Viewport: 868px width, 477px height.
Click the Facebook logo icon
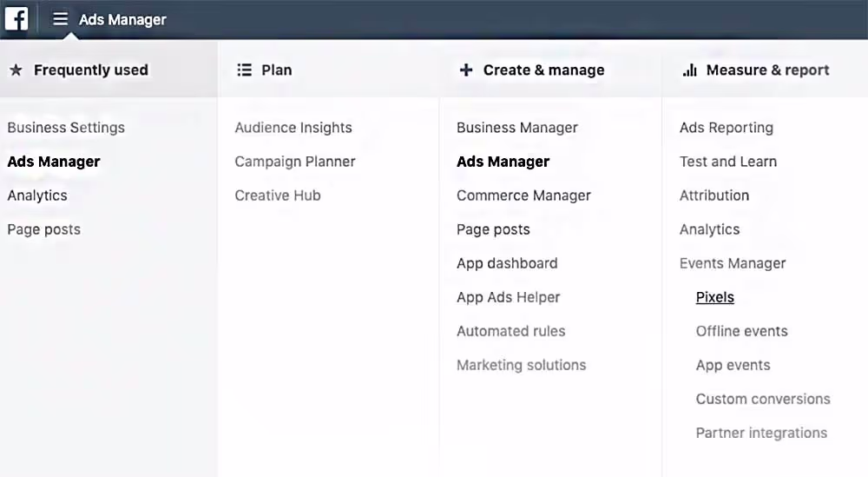[x=16, y=19]
